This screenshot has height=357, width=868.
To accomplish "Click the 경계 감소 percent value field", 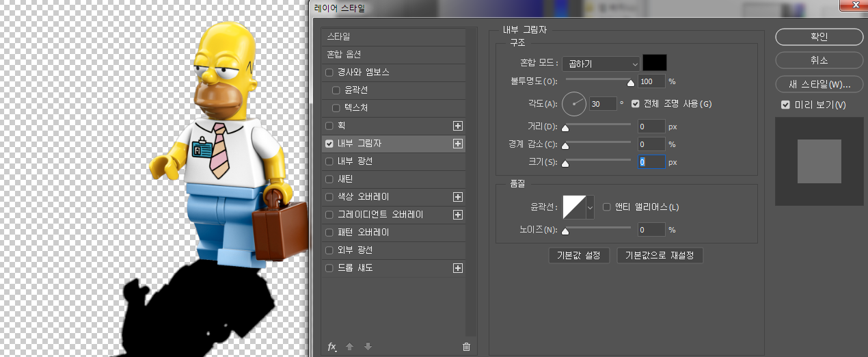I will point(651,144).
